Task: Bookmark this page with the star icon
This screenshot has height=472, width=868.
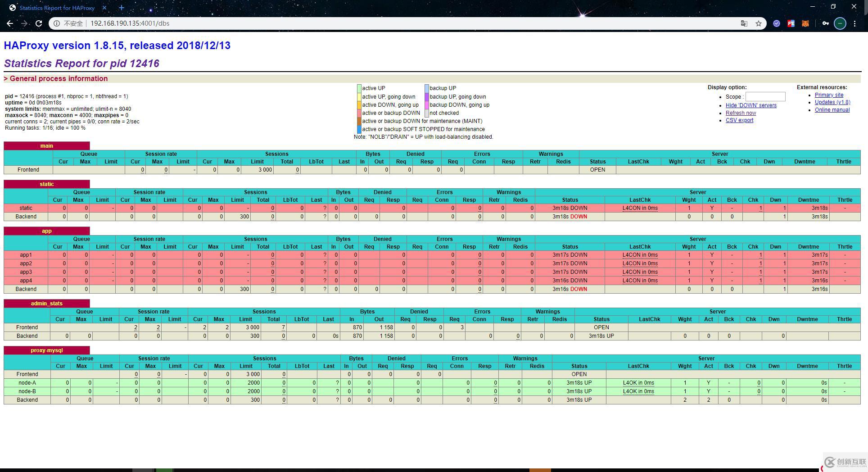Action: point(759,23)
